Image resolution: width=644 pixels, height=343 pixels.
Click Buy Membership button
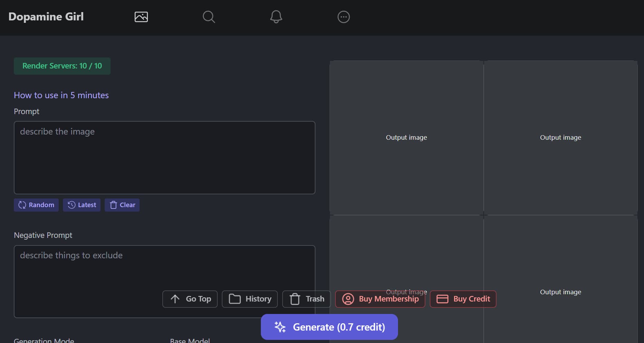pyautogui.click(x=380, y=299)
